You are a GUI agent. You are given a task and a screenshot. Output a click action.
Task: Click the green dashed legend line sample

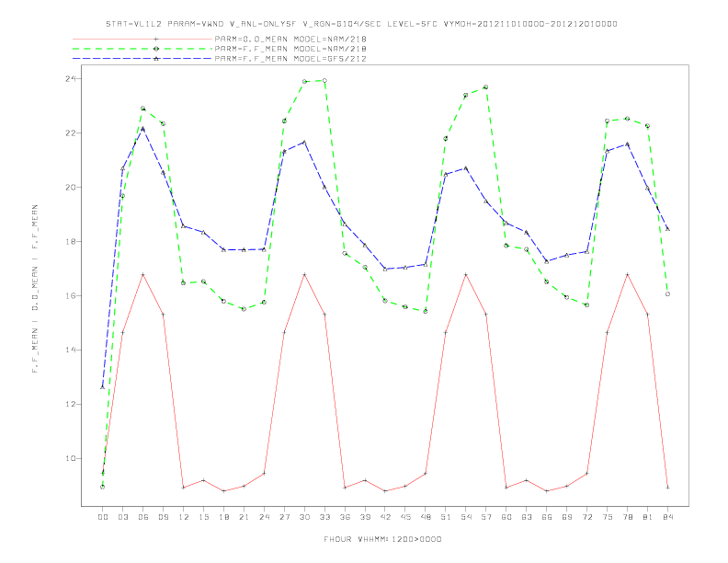142,49
